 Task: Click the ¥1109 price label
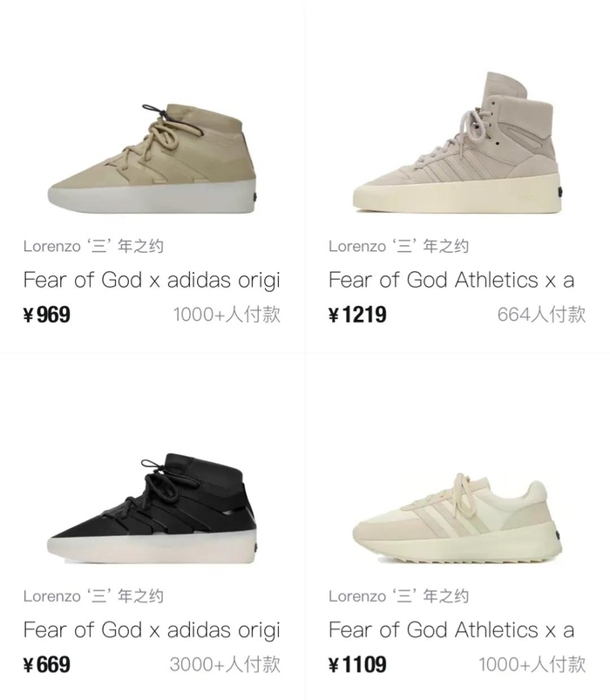(357, 665)
